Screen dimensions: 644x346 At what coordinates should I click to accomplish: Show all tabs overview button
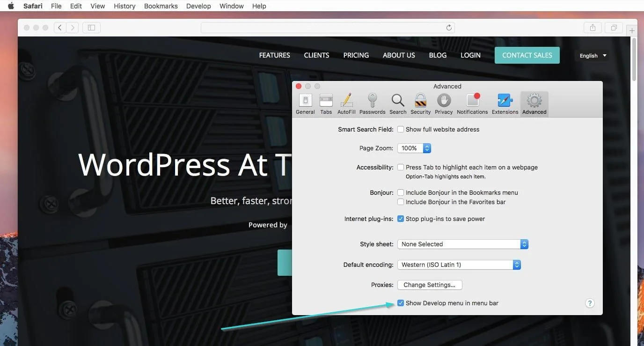pyautogui.click(x=614, y=28)
